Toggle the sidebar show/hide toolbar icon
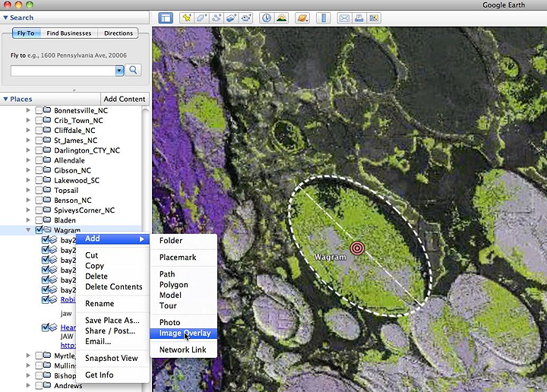Viewport: 547px width, 392px height. click(x=165, y=17)
